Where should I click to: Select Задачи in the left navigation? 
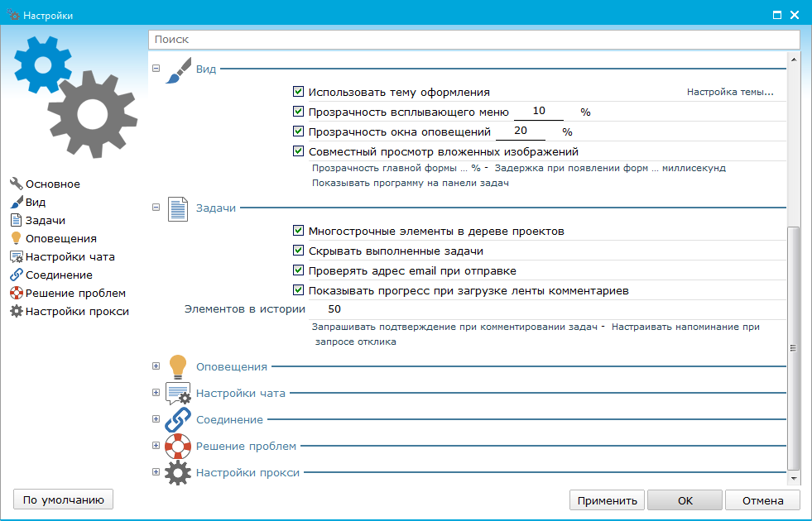tap(46, 221)
